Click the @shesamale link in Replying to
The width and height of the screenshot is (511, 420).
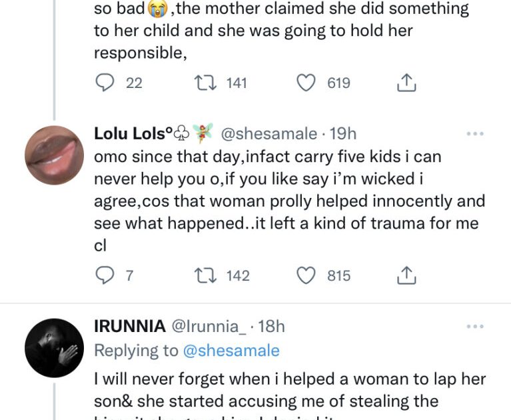point(231,351)
